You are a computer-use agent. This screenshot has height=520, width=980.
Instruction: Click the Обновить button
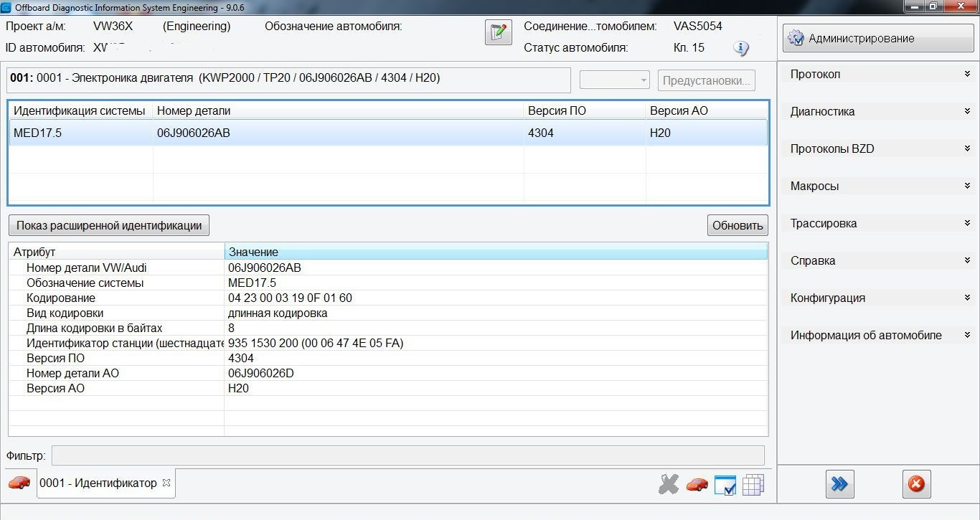point(738,225)
